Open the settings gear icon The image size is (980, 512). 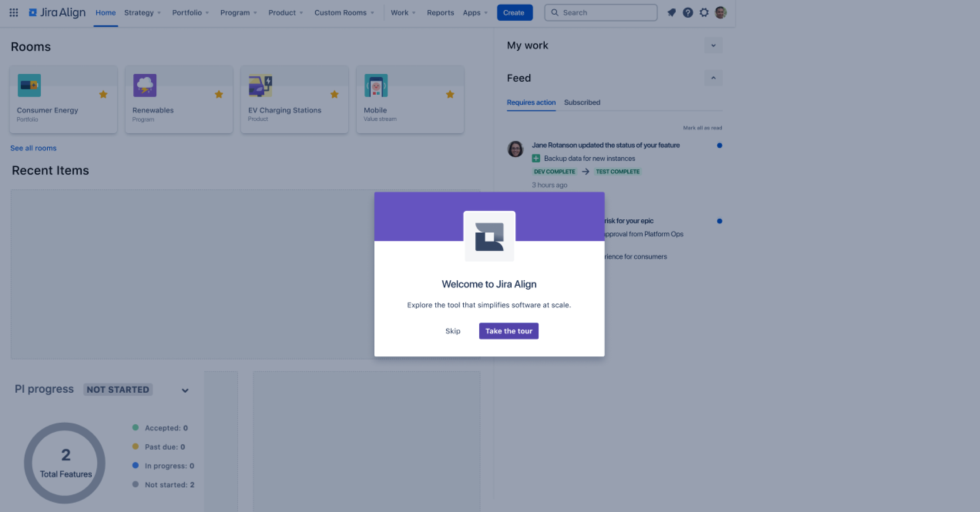point(704,13)
